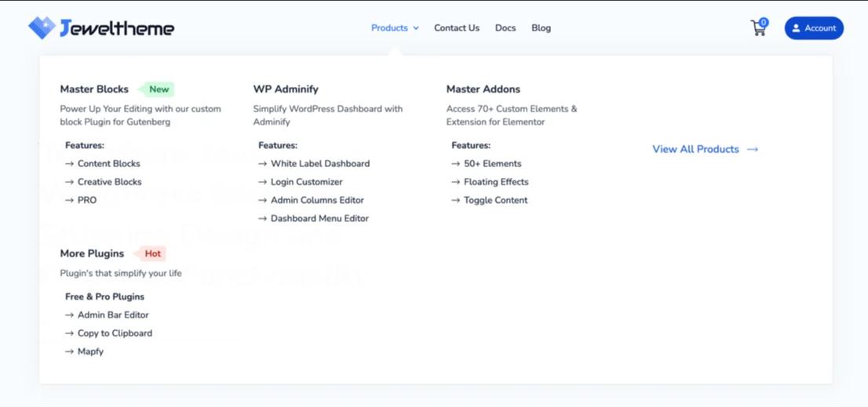This screenshot has height=407, width=868.
Task: Click the "Free & Pro Plugins" label
Action: pos(104,296)
